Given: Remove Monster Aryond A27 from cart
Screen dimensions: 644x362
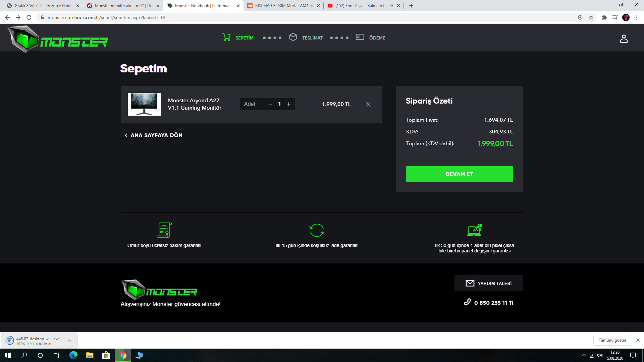Looking at the screenshot, I should pos(368,104).
